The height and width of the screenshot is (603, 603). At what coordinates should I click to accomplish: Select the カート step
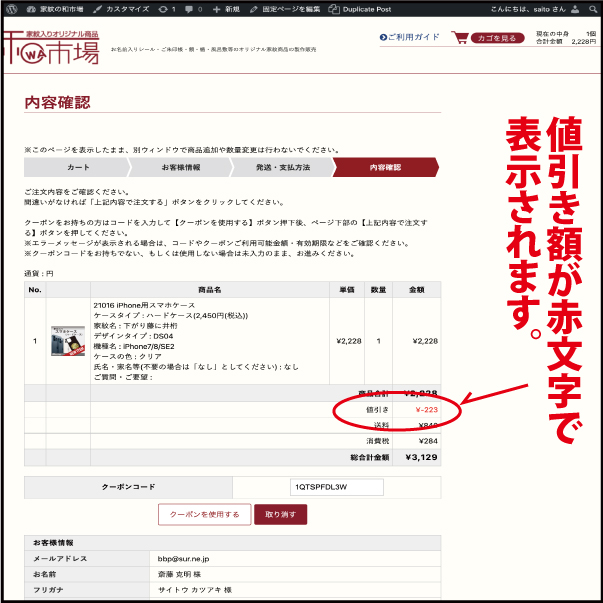77,167
